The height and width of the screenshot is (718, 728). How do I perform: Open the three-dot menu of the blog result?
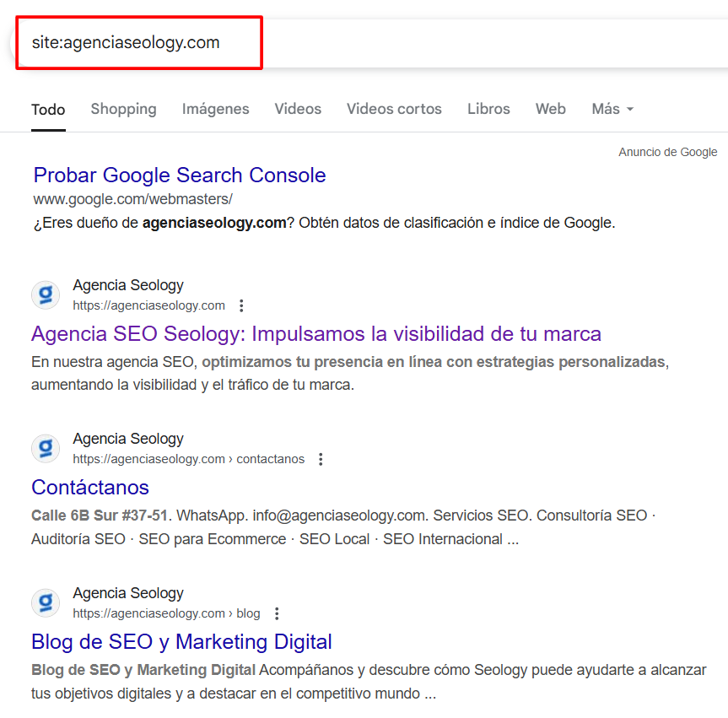[277, 614]
